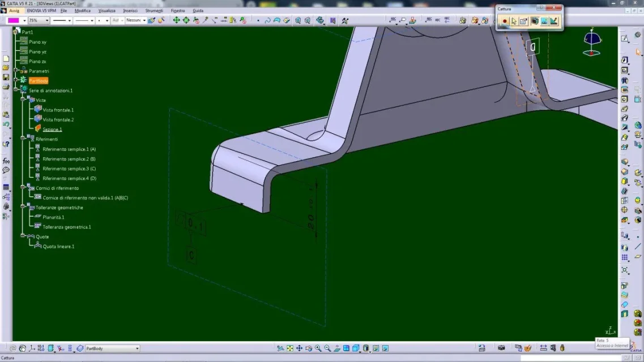The image size is (644, 362).
Task: Select the Rotate view tool
Action: tap(309, 348)
